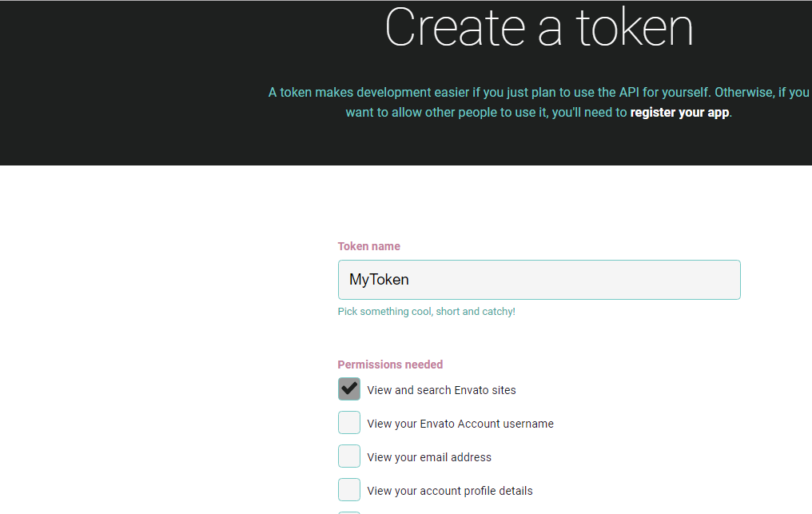Tick the View your email address checkbox
This screenshot has height=514, width=812.
pos(349,456)
